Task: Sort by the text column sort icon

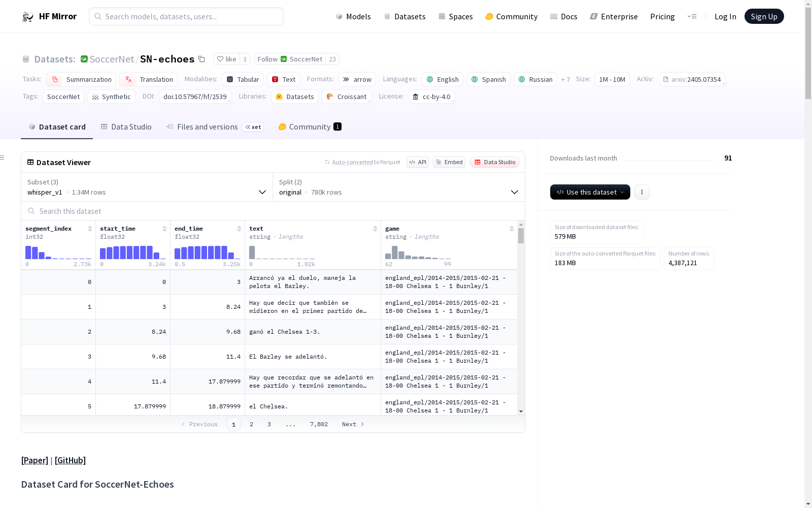Action: pos(375,229)
